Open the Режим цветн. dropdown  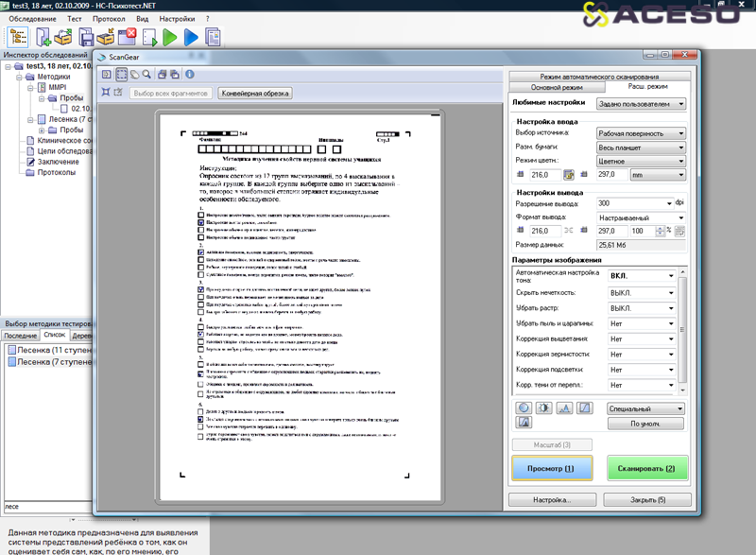641,162
